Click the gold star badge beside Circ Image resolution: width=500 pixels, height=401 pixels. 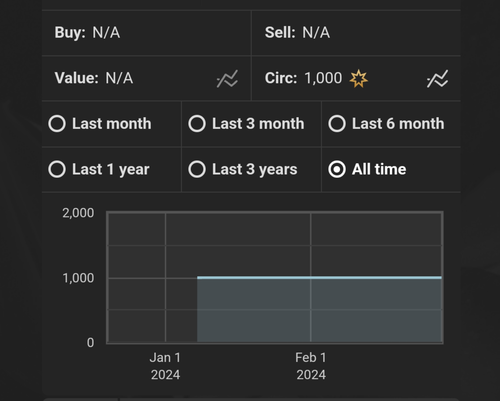point(358,78)
